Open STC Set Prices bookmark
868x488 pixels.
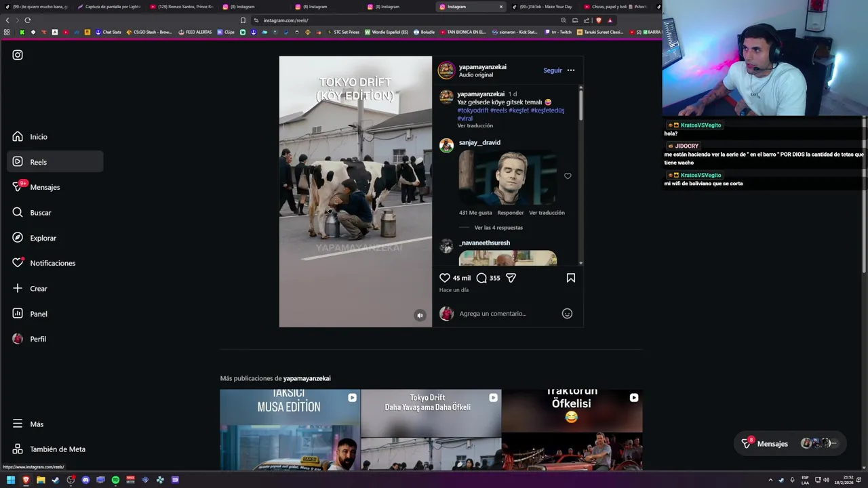tap(343, 32)
